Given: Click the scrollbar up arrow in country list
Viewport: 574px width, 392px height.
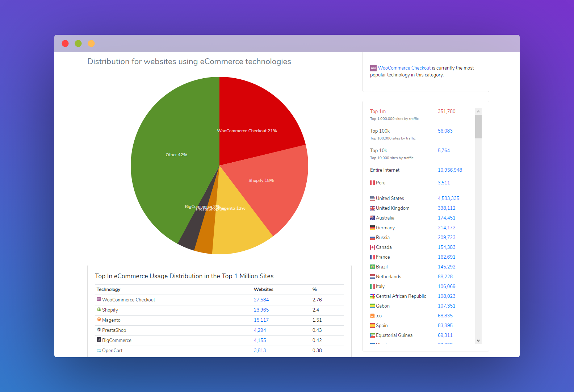Looking at the screenshot, I should click(x=478, y=112).
